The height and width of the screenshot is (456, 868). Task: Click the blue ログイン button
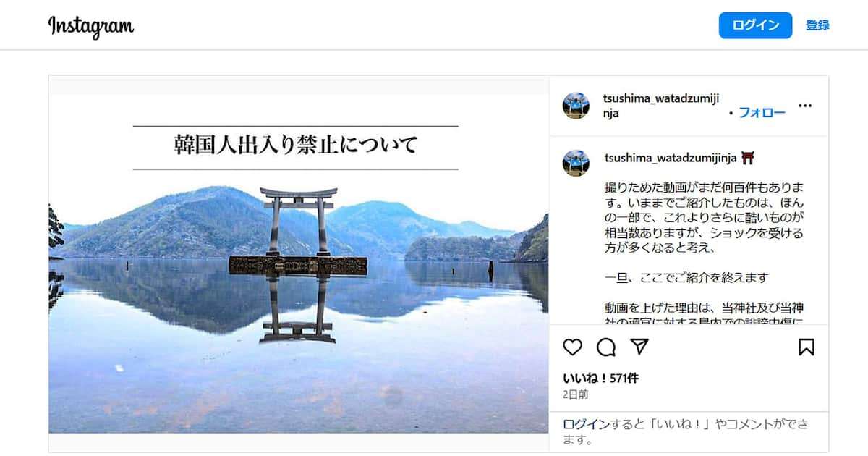755,25
